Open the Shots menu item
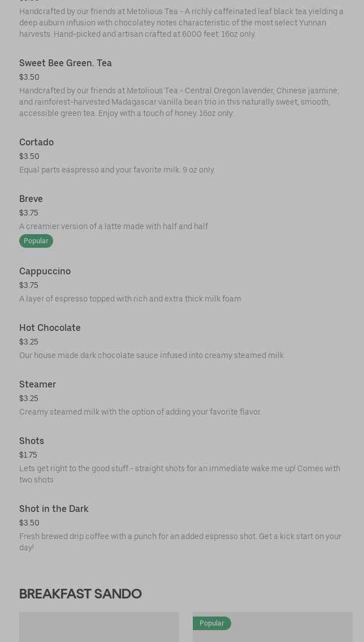This screenshot has height=642, width=364. coord(32,441)
